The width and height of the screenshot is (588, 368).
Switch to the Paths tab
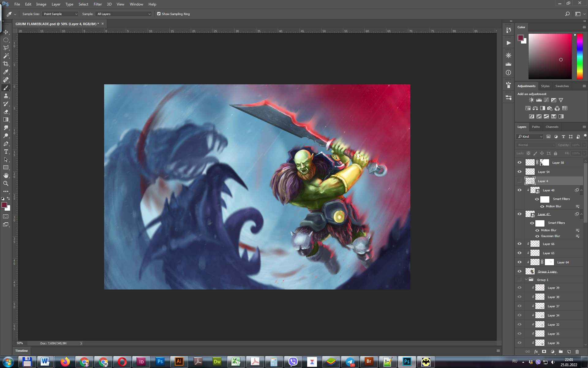(536, 127)
